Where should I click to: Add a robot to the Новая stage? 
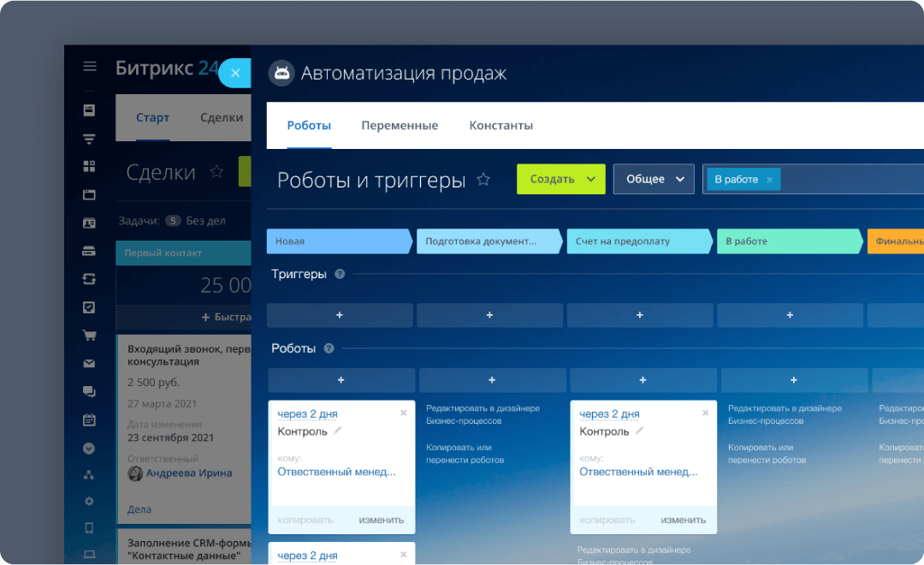click(341, 380)
